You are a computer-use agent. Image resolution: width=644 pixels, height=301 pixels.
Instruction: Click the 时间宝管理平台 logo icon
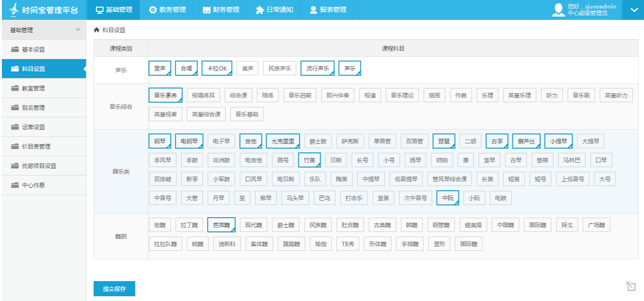pos(13,9)
